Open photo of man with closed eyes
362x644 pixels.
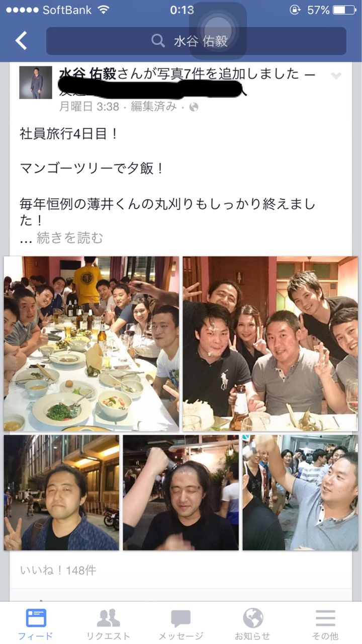point(181,493)
